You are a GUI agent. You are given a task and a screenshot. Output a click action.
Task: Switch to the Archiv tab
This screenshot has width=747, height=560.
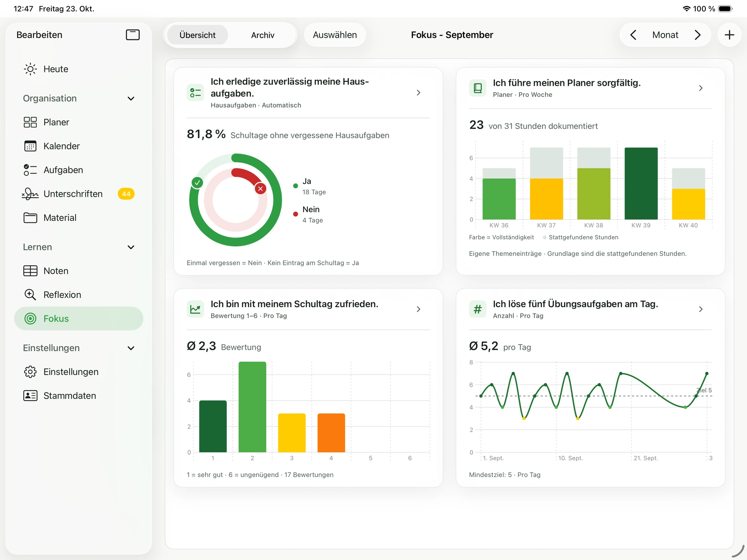pos(263,35)
